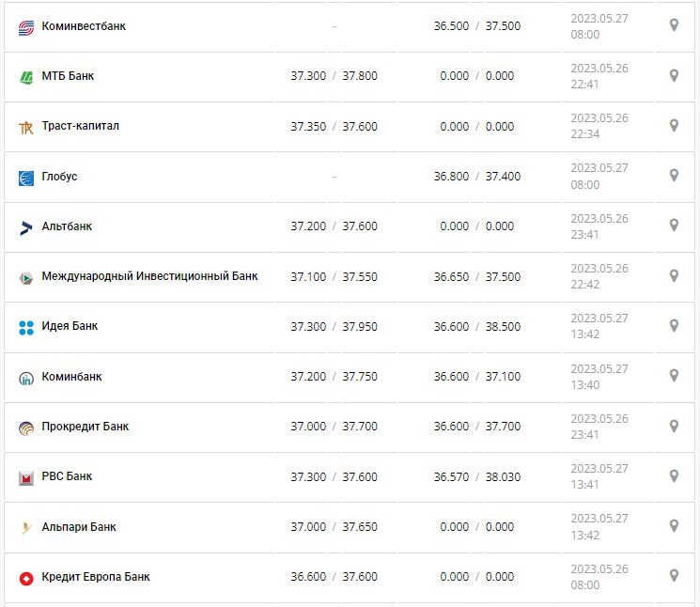
Task: Click the РВС Банк rate 37.300 / 37.600
Action: pyautogui.click(x=334, y=476)
